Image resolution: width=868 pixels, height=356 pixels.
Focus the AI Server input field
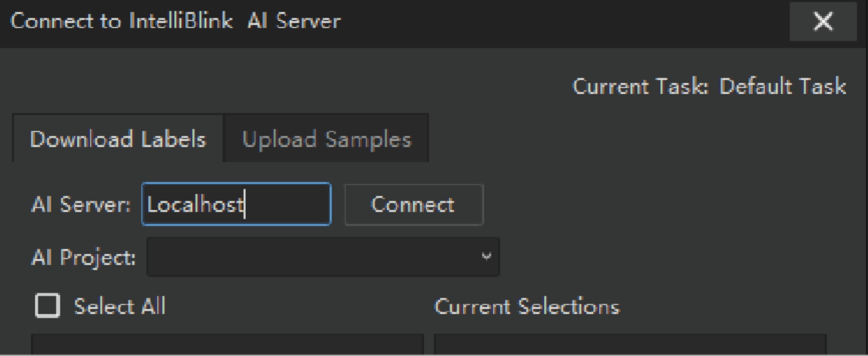pyautogui.click(x=236, y=205)
